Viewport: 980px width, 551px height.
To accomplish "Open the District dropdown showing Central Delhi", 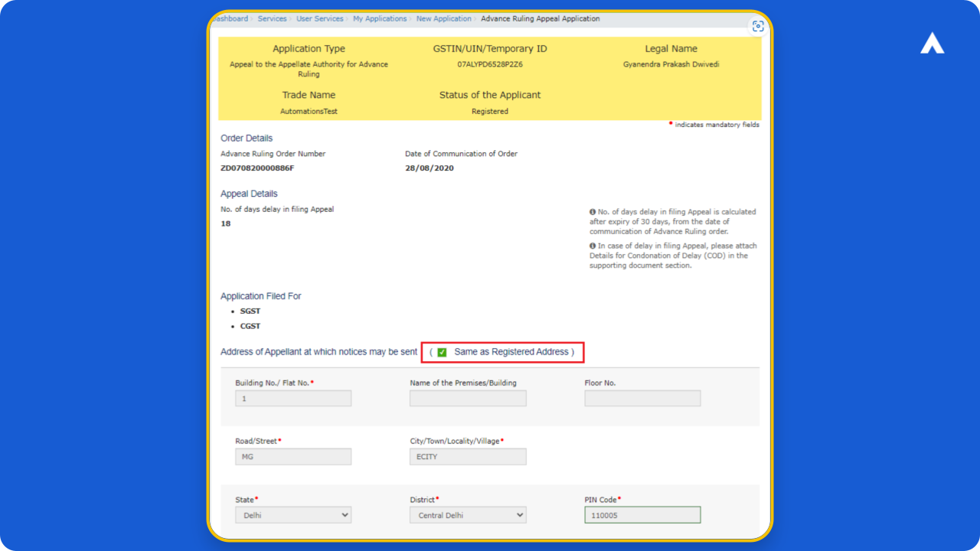I will (468, 515).
